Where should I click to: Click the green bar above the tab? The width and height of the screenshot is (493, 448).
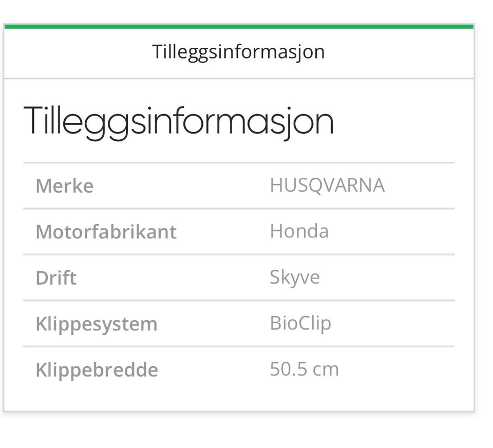tap(239, 26)
